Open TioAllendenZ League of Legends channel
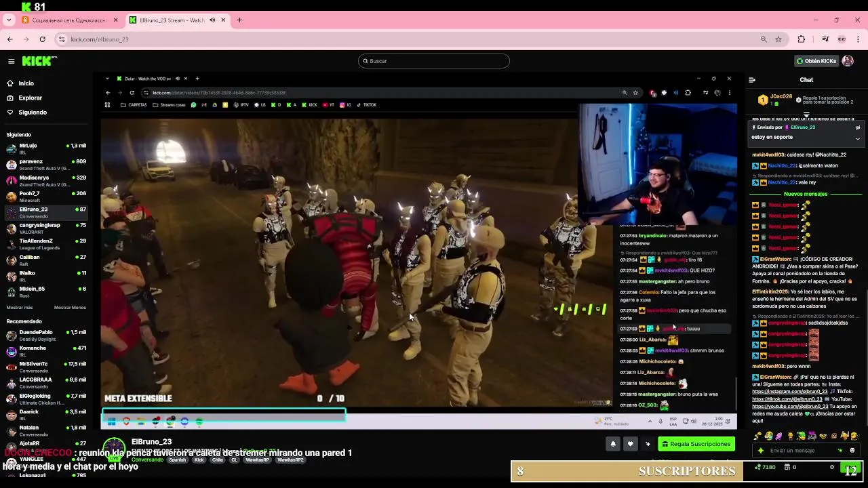The height and width of the screenshot is (488, 868). 46,244
